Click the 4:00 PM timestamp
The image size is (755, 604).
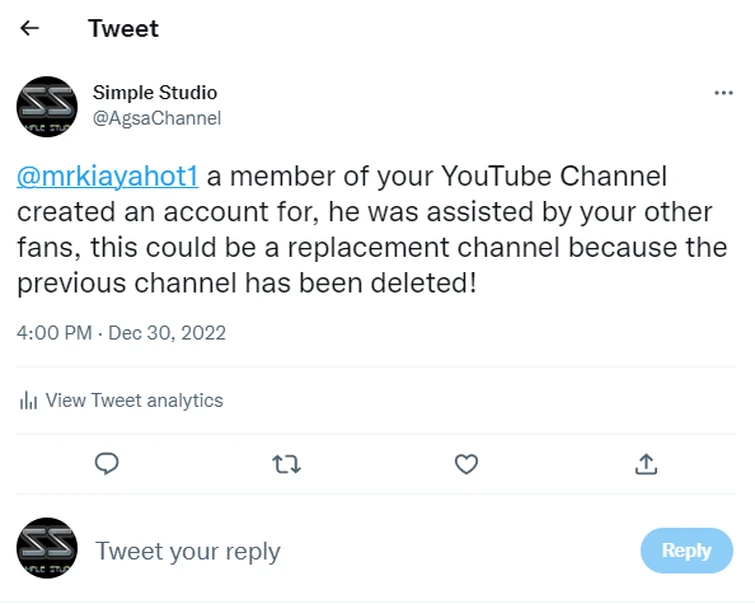(x=54, y=332)
